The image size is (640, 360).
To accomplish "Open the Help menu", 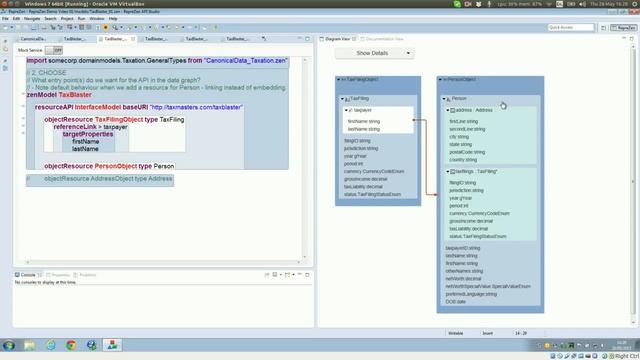I will click(113, 19).
